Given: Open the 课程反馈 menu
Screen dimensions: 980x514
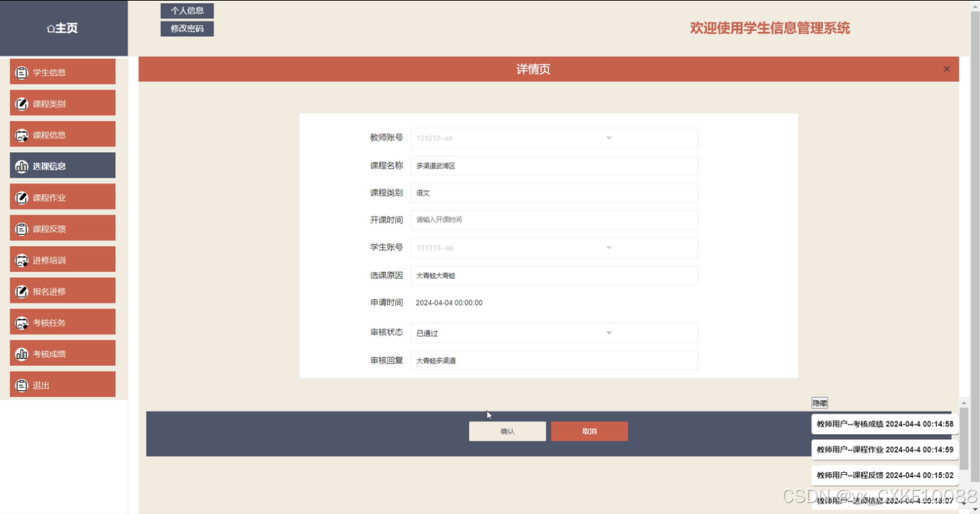Looking at the screenshot, I should click(62, 229).
